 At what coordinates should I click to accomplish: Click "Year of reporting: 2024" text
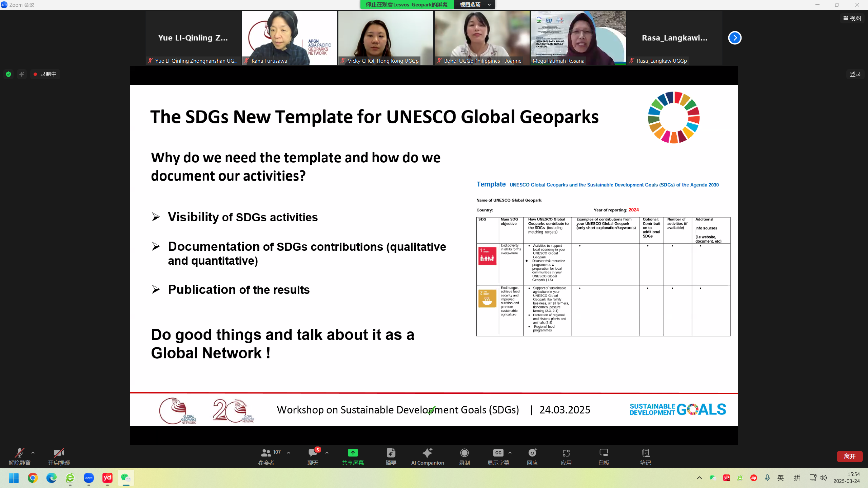pyautogui.click(x=616, y=210)
